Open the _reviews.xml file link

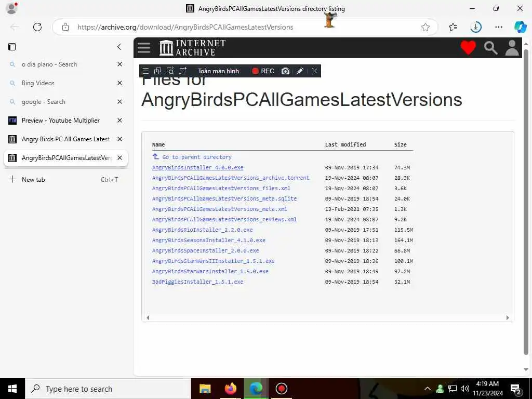click(x=224, y=219)
